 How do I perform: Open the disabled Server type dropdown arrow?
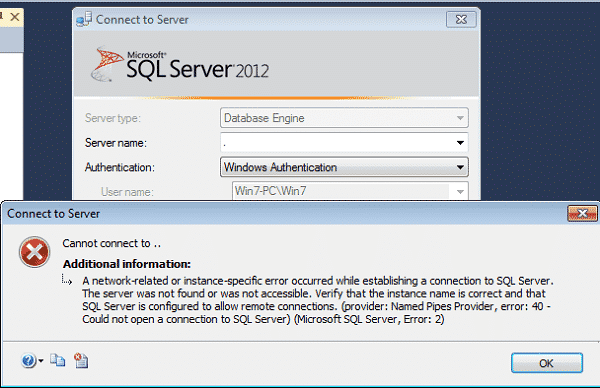[x=460, y=118]
